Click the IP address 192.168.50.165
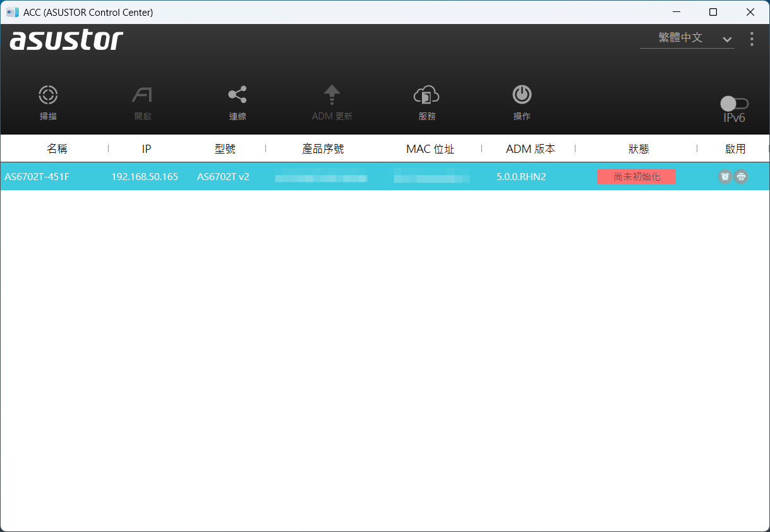 (145, 177)
